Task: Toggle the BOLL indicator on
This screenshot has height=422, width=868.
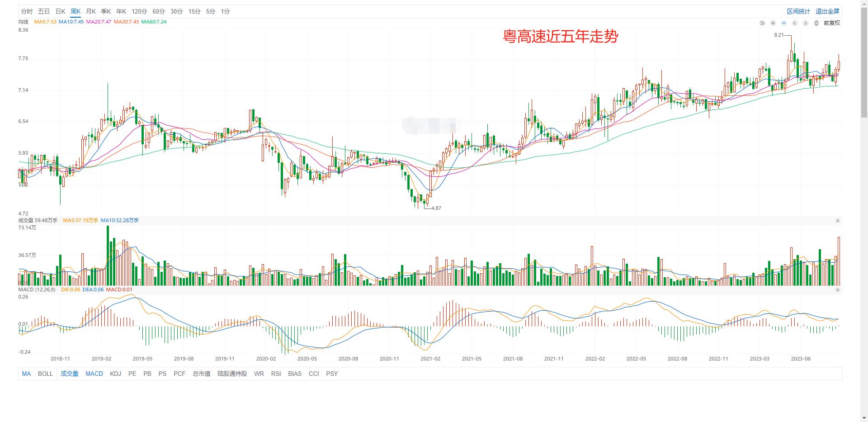Action: tap(45, 374)
